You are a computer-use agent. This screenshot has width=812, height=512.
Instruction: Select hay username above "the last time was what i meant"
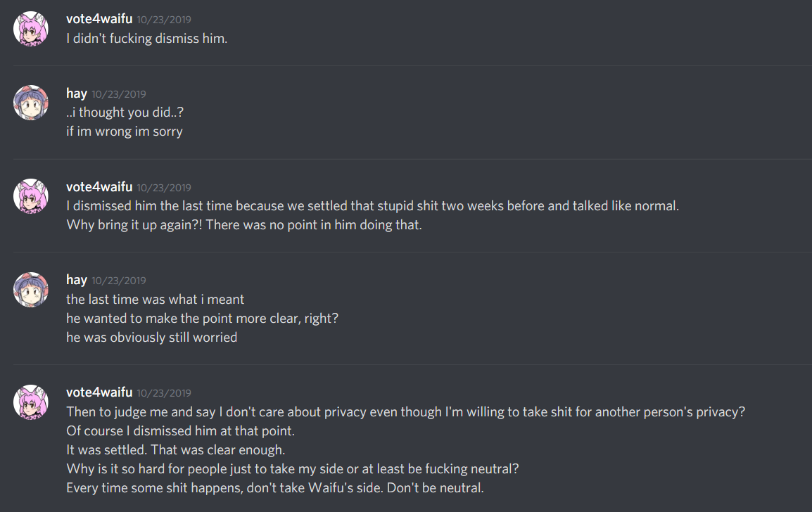[x=77, y=280]
